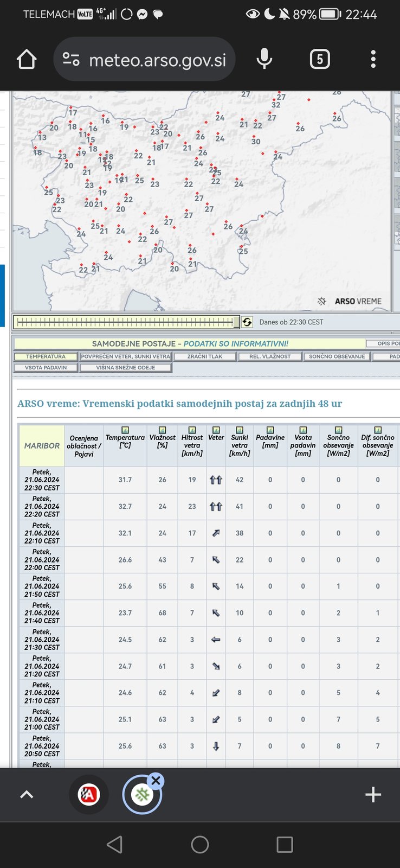
Task: Switch to POVPREČEN VETER, SUNKI VETRA tab
Action: pos(126,356)
